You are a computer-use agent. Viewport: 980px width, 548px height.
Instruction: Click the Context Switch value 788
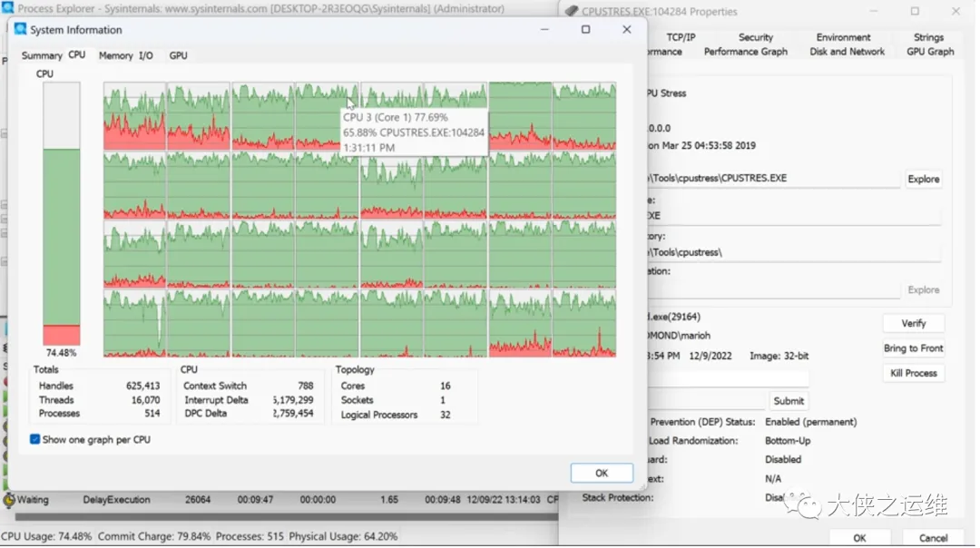(x=307, y=387)
